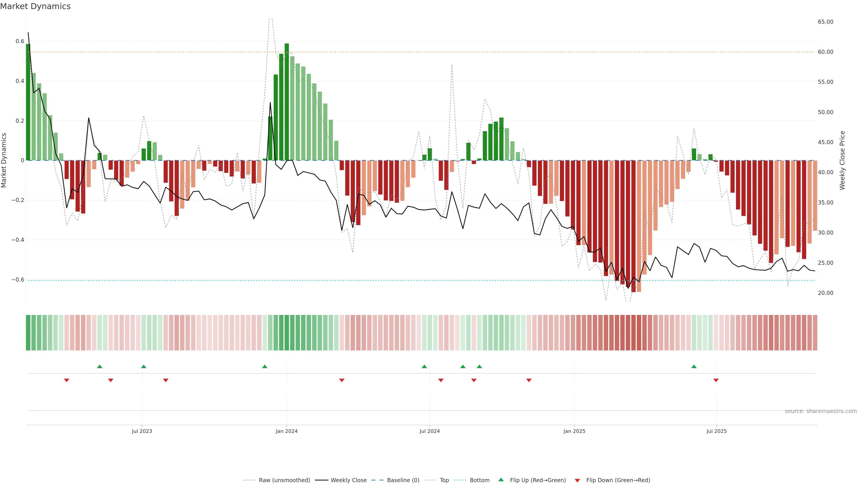The image size is (868, 488).
Task: Click the red Flip Down legend triangle
Action: 577,480
